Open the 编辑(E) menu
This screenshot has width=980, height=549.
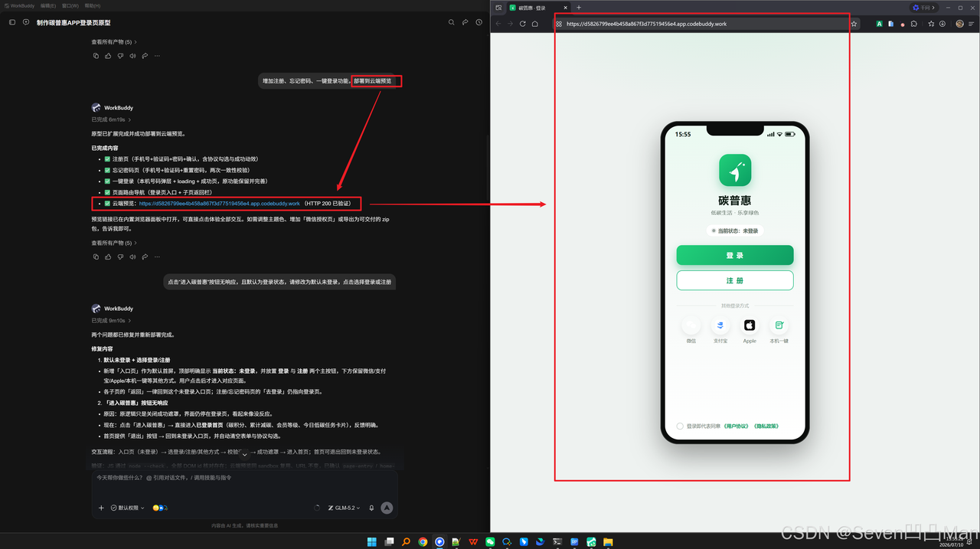48,5
